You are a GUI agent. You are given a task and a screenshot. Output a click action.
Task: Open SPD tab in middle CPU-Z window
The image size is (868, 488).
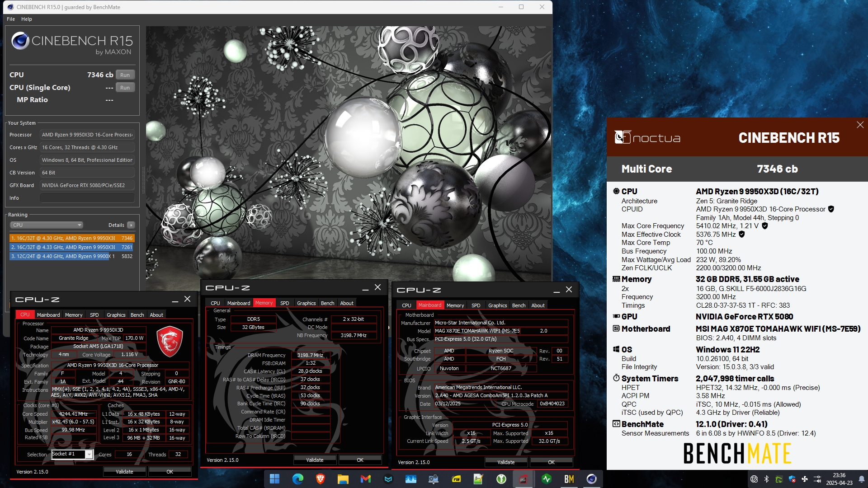(x=284, y=303)
